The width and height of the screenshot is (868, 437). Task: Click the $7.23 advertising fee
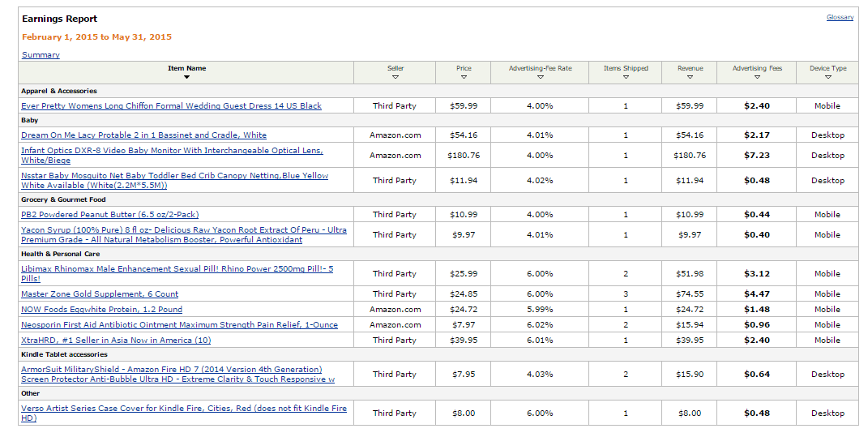click(x=757, y=156)
